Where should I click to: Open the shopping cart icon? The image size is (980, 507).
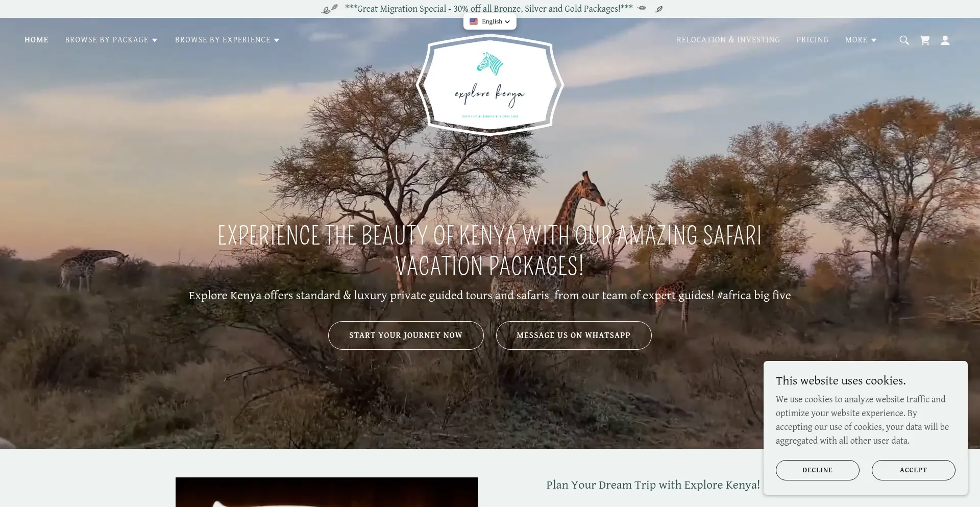pos(925,40)
